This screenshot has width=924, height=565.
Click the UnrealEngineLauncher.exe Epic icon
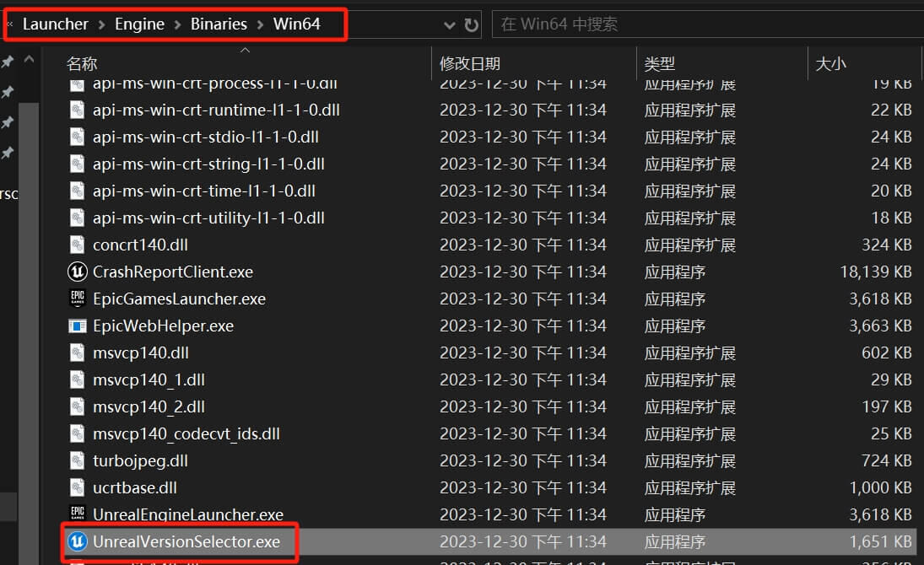[77, 514]
